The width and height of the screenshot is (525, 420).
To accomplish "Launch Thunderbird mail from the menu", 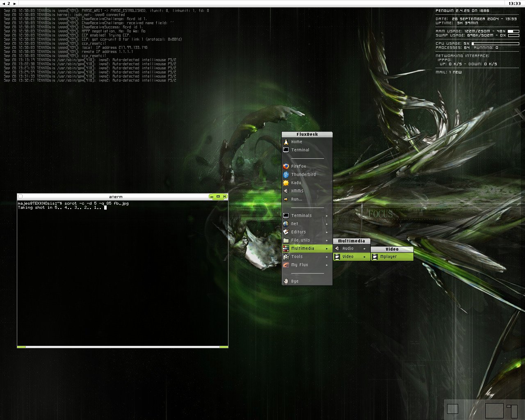I will point(303,175).
